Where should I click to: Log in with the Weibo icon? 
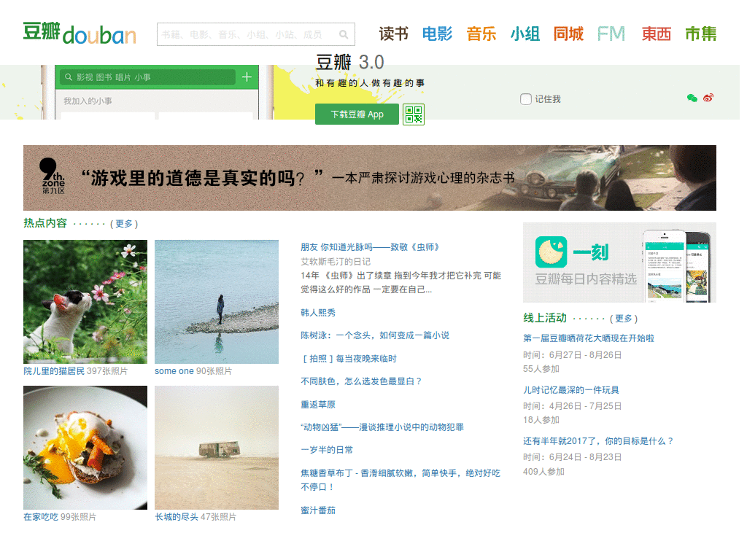pyautogui.click(x=708, y=98)
